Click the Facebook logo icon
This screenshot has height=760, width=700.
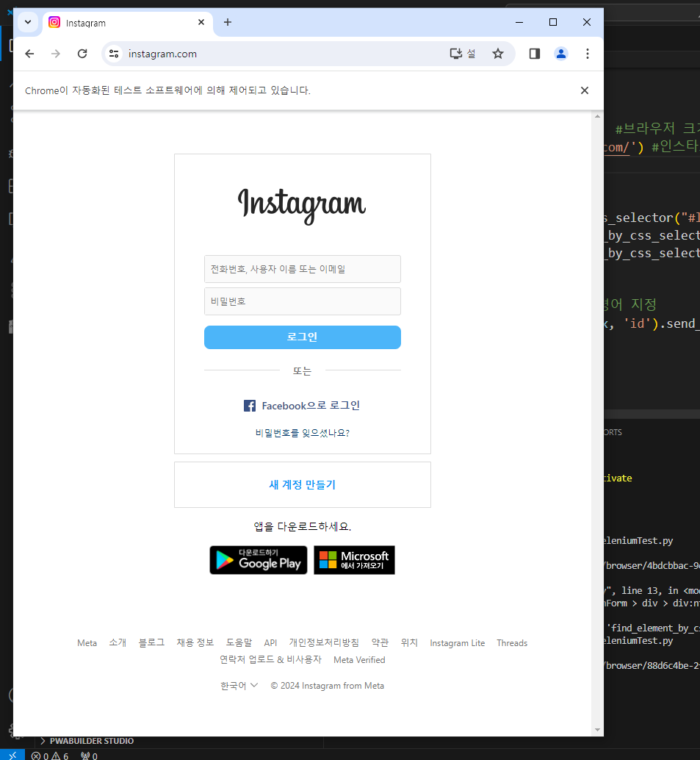tap(250, 406)
